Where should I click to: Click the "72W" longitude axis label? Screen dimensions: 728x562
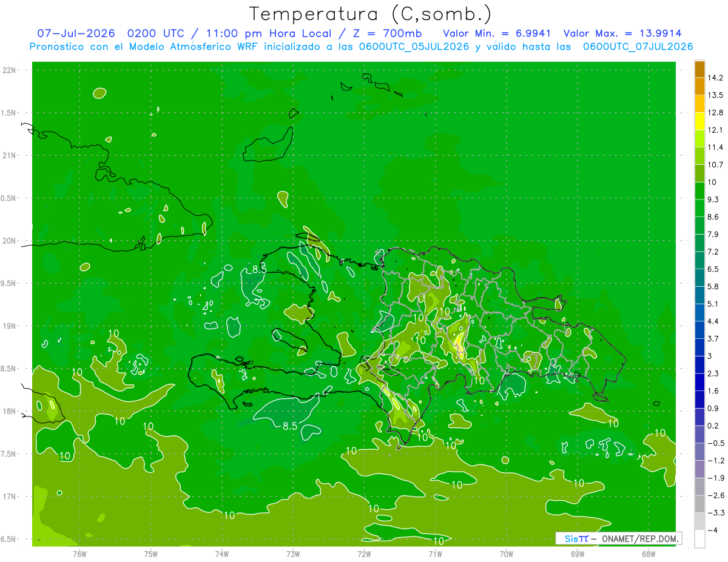point(364,554)
